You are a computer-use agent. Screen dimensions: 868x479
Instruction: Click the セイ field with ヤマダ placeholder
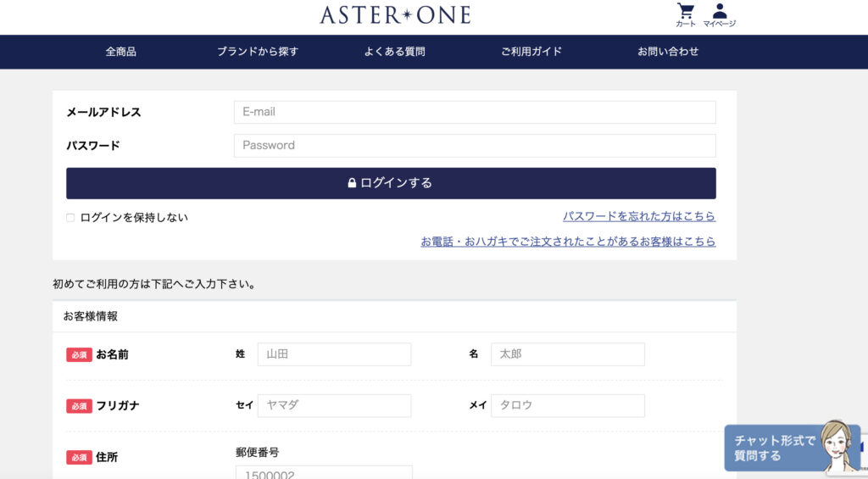[x=334, y=405]
